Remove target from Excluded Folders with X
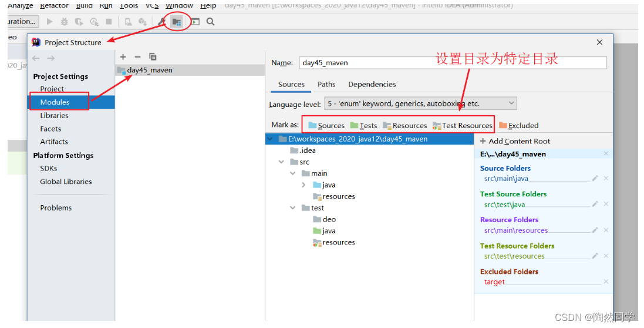The height and width of the screenshot is (328, 644). [606, 282]
